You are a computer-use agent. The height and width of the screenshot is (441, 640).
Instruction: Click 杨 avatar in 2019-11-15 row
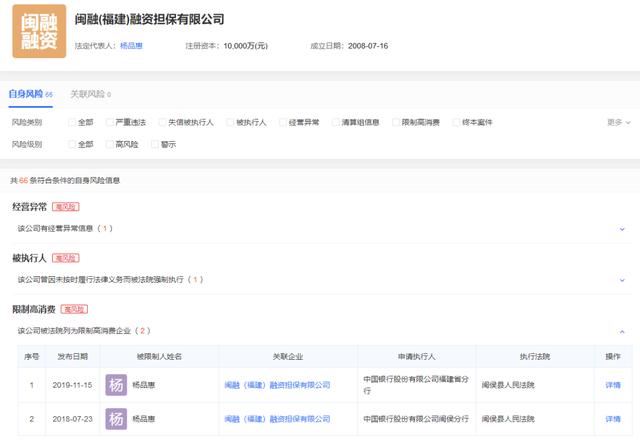(x=116, y=385)
